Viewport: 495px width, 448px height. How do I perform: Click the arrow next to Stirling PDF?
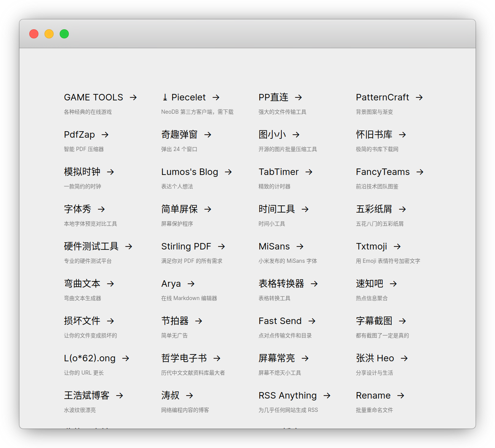click(x=221, y=246)
